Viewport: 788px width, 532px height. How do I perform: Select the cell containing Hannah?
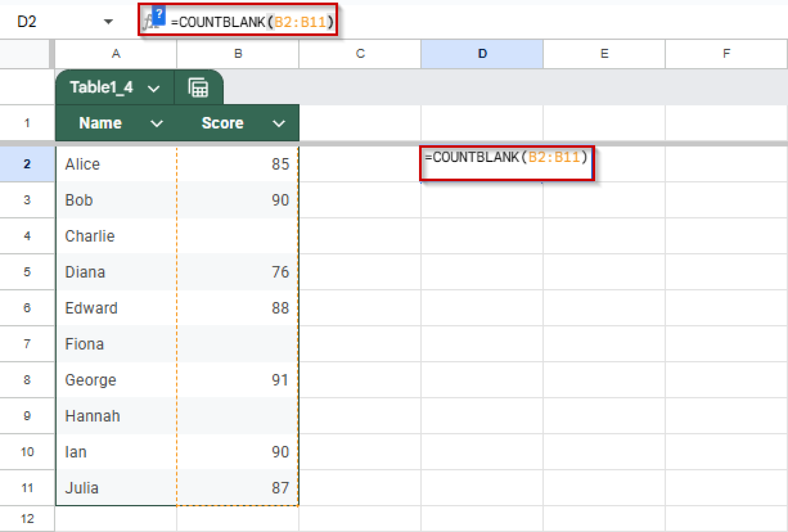point(115,415)
